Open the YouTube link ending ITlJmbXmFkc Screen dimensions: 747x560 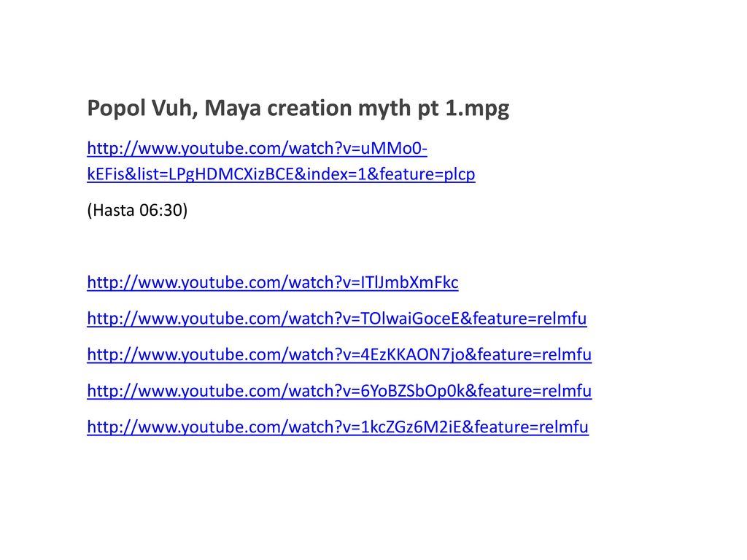pos(273,282)
